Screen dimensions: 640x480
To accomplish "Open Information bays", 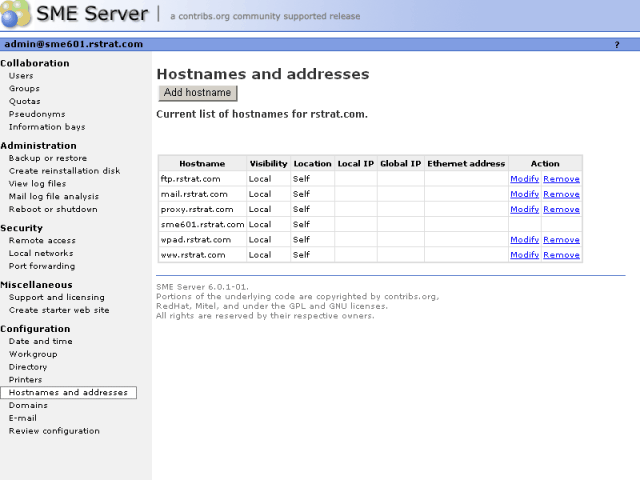I will (47, 127).
